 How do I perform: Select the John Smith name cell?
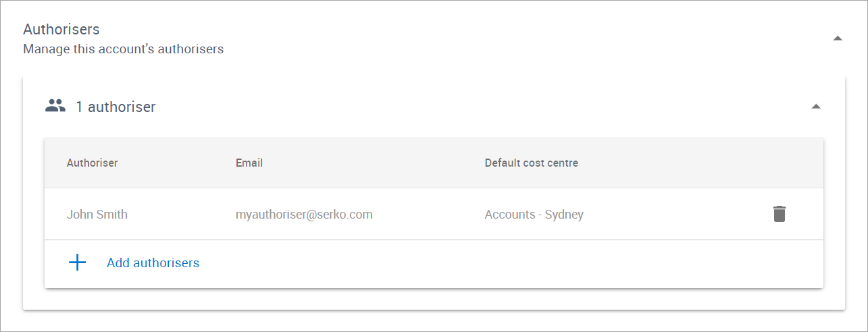[x=97, y=215]
